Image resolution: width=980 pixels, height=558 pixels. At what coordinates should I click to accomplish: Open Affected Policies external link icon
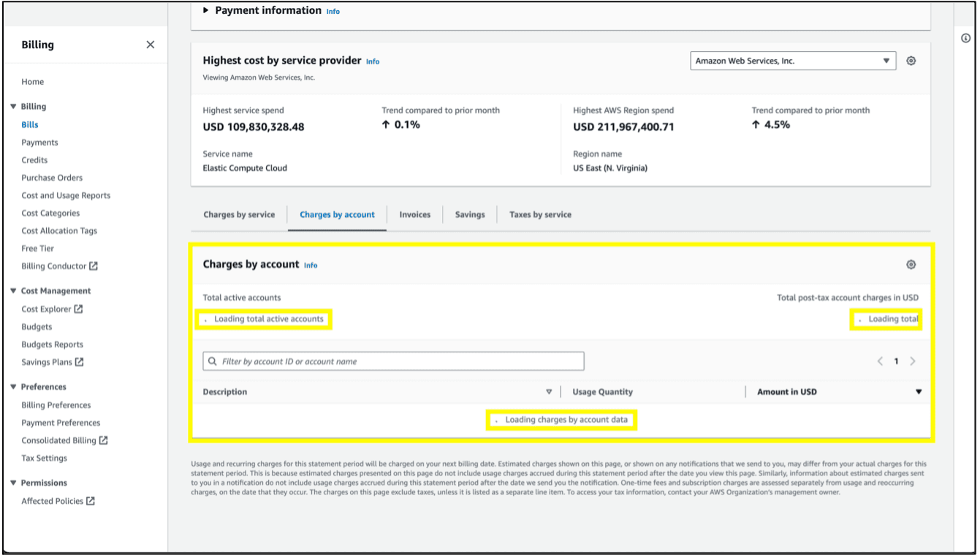pos(91,501)
